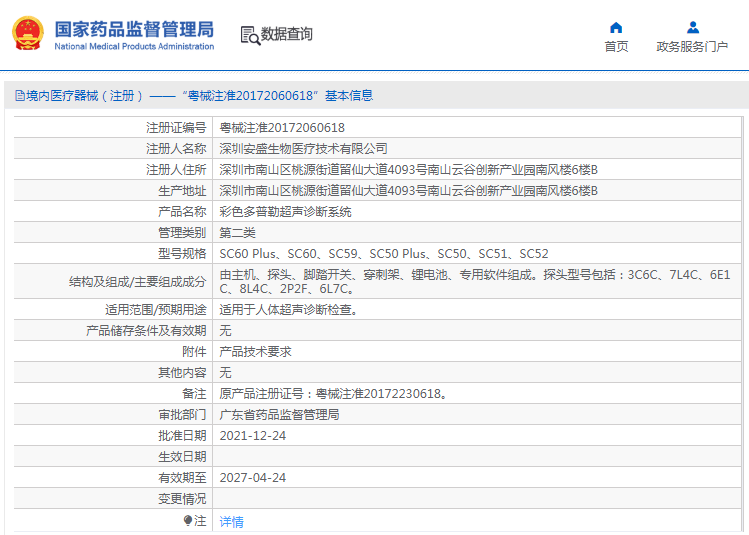Go to 首页 via text label

coord(616,47)
